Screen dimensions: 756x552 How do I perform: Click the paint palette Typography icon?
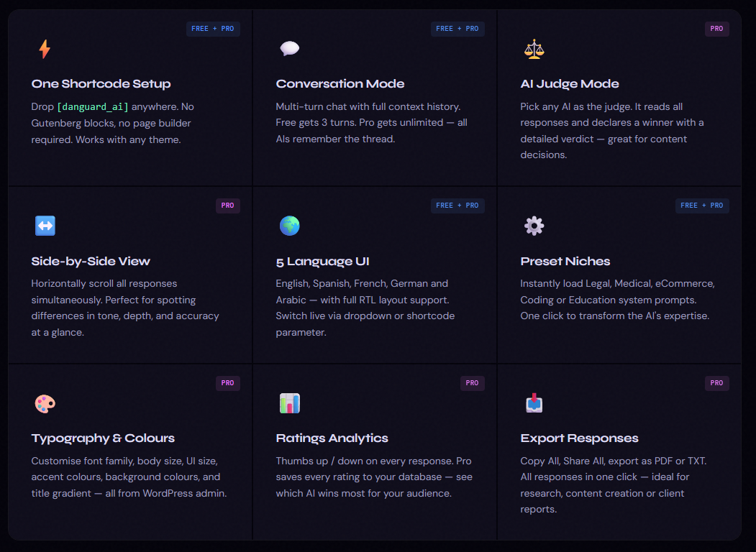pyautogui.click(x=45, y=403)
